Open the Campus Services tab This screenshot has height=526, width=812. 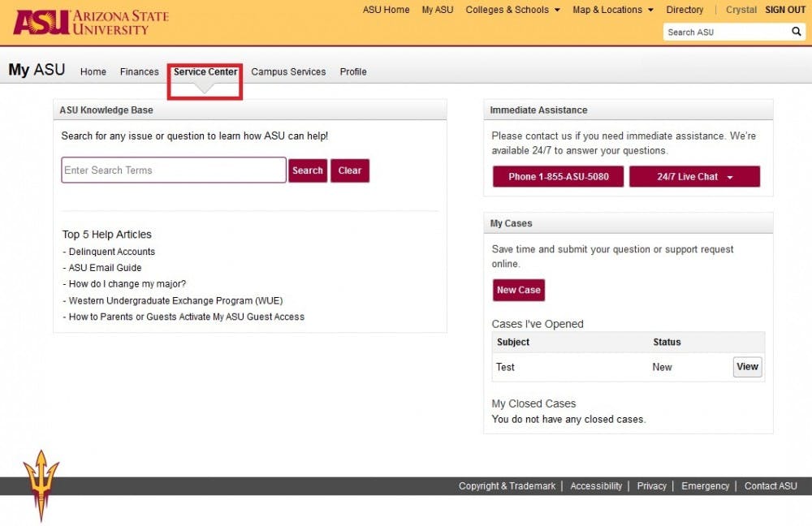click(288, 71)
